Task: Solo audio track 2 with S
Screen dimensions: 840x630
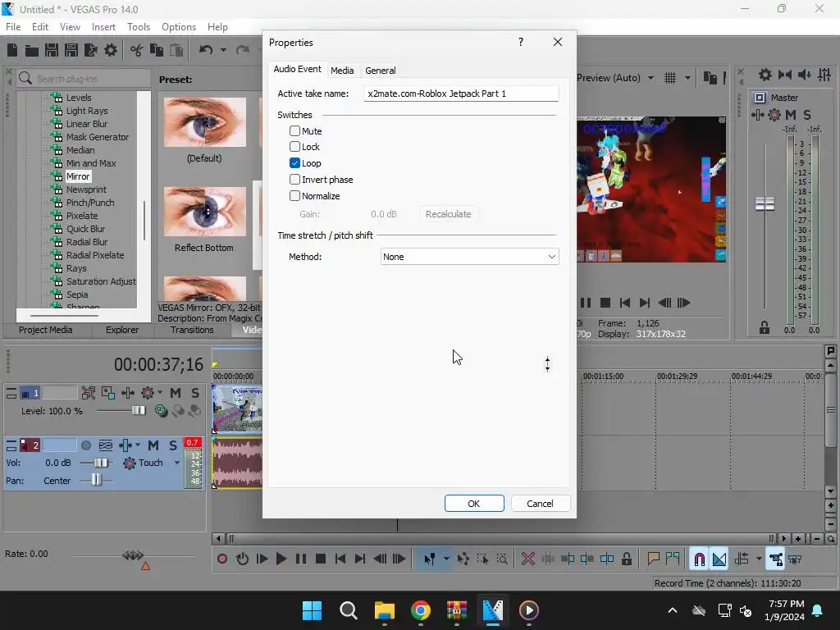Action: 173,445
